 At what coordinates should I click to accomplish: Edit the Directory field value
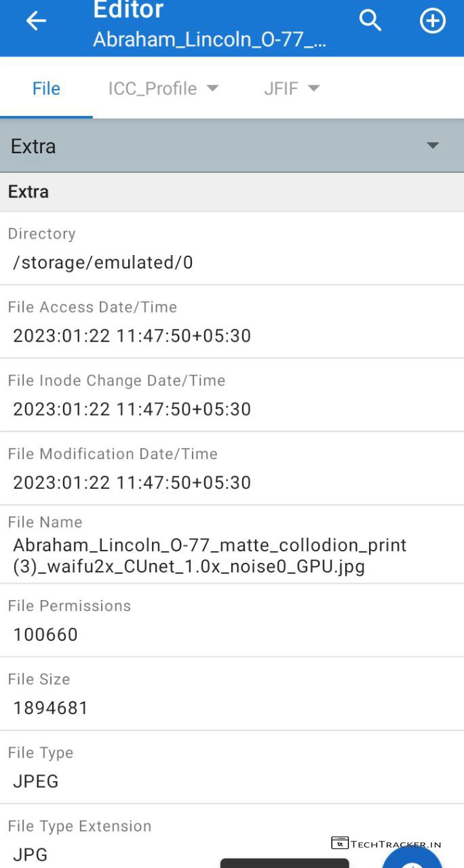pos(103,262)
